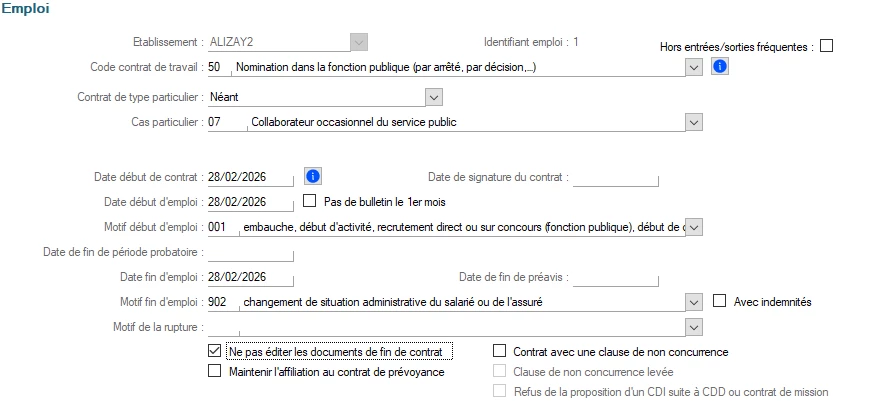This screenshot has width=885, height=407.
Task: Click Date début de contrat field
Action: 250,177
